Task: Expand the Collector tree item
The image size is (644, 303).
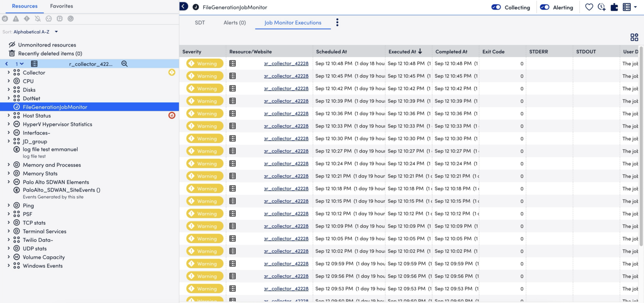Action: pos(8,73)
